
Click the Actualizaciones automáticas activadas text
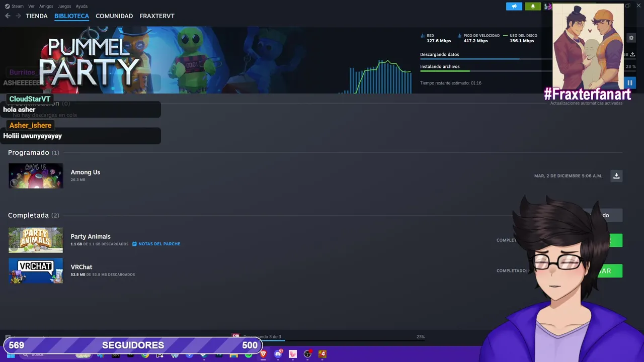[x=586, y=103]
